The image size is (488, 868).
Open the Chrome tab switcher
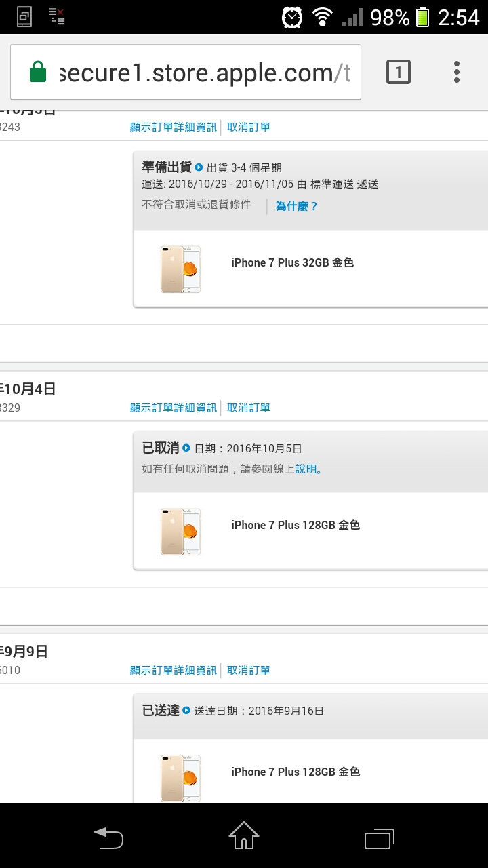[399, 72]
